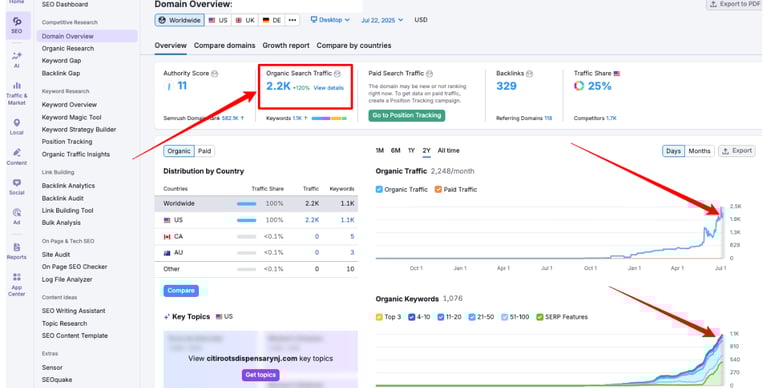
Task: Open Keyword Magic Tool in sidebar
Action: coord(72,118)
